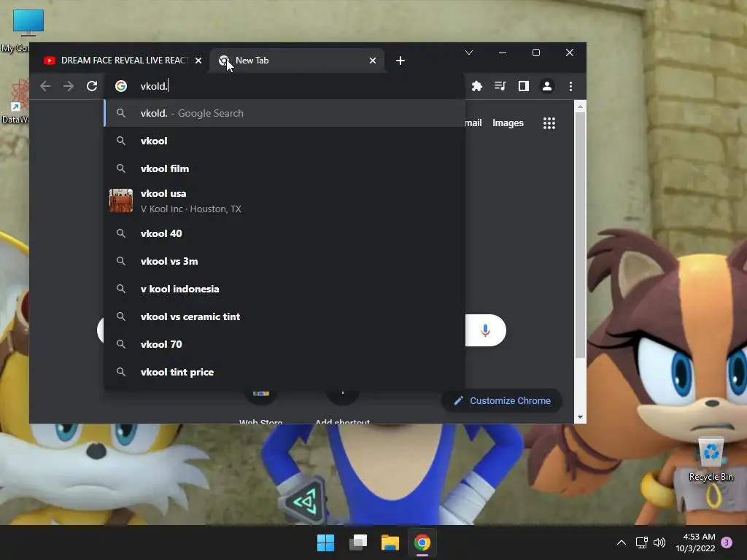Open Task View in the taskbar
The height and width of the screenshot is (560, 747).
pos(357,542)
